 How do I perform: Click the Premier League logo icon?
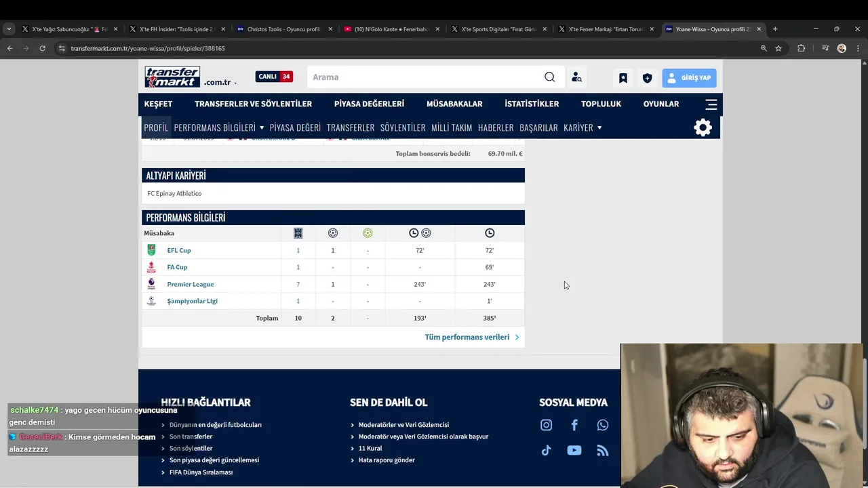coord(151,284)
